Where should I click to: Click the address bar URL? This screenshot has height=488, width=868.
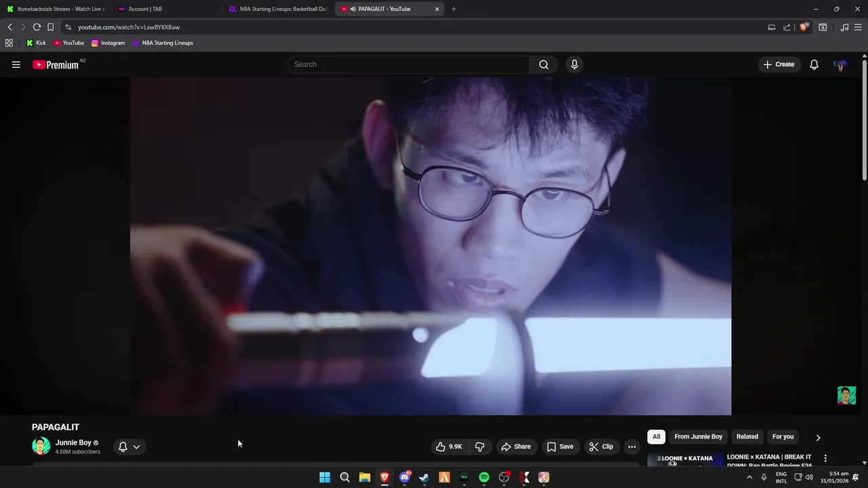pos(129,27)
